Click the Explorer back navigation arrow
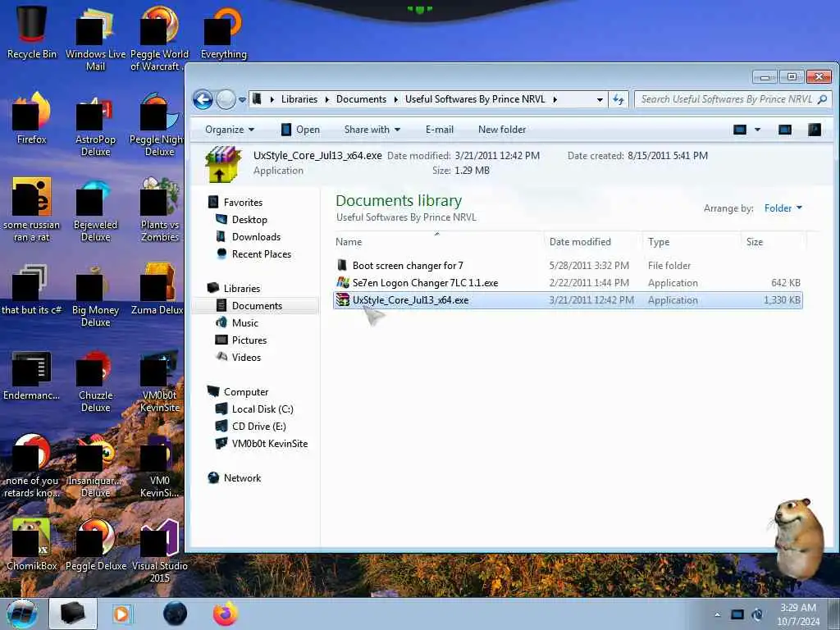 pyautogui.click(x=203, y=99)
